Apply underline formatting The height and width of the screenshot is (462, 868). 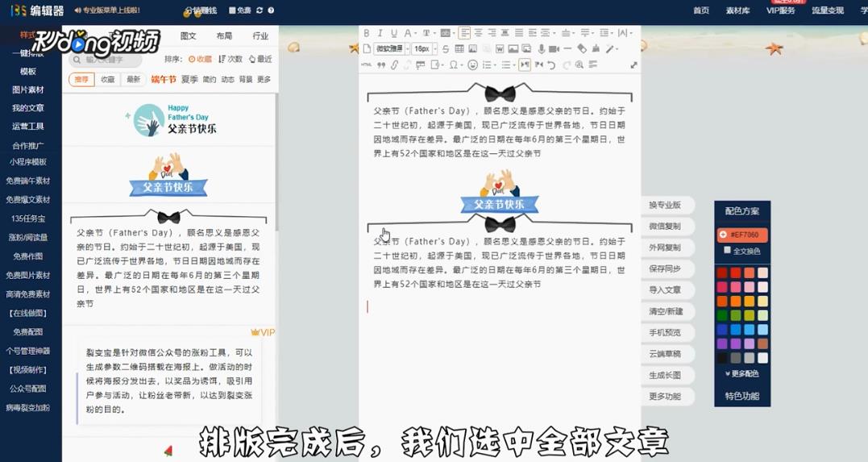tap(394, 33)
